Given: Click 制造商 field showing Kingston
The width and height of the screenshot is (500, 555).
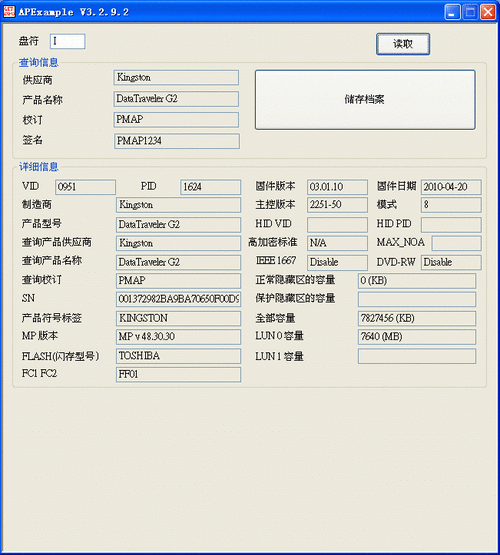Looking at the screenshot, I should pos(178,205).
